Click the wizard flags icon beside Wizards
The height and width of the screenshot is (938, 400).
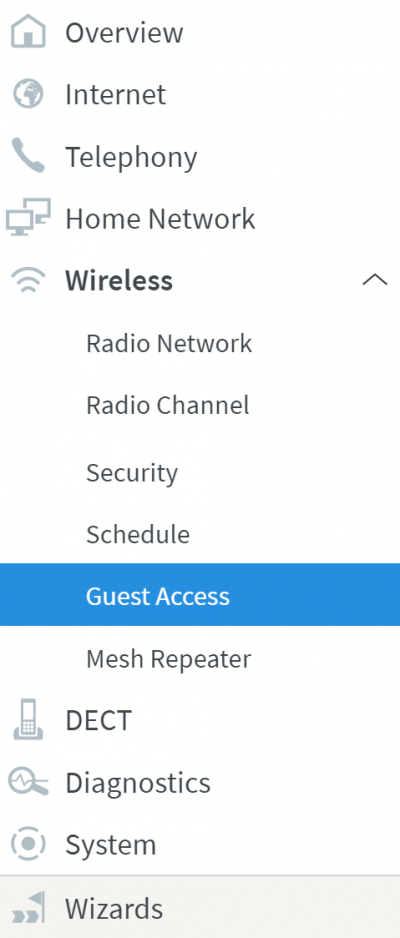[28, 908]
